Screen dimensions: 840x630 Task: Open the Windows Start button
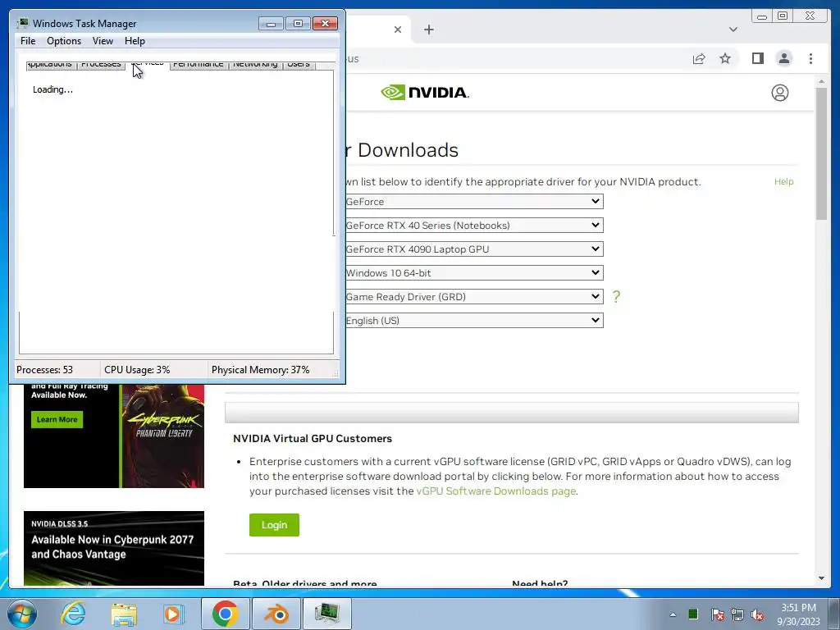coord(22,614)
